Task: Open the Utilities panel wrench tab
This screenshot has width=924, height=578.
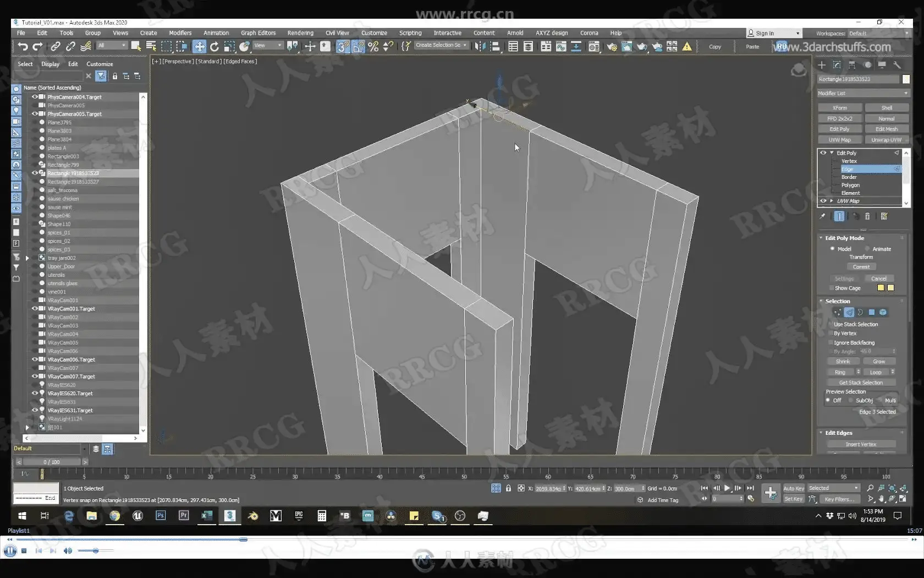Action: [x=897, y=65]
